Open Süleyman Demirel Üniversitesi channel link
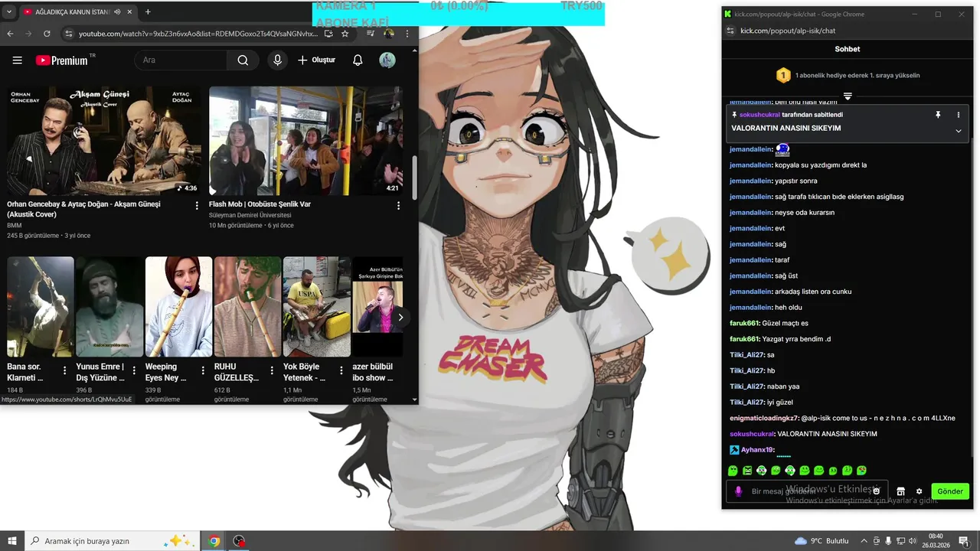Screen dimensions: 980x551 pyautogui.click(x=250, y=215)
